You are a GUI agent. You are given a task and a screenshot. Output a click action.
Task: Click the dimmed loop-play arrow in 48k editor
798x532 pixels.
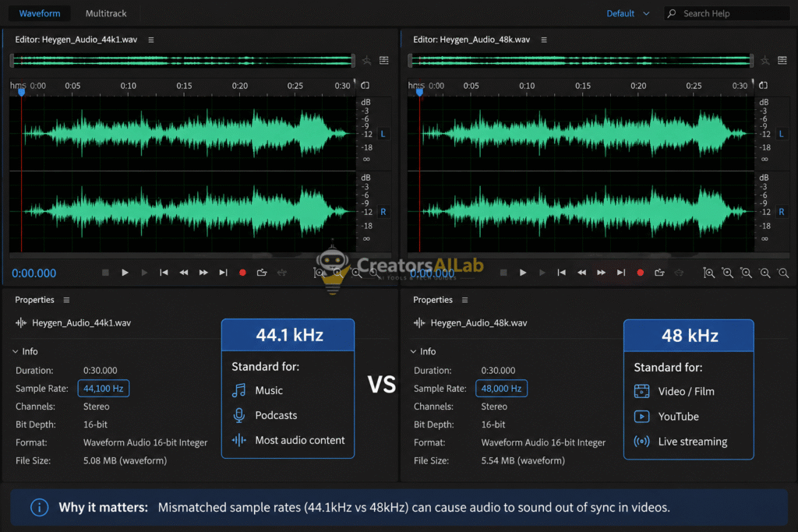(542, 273)
